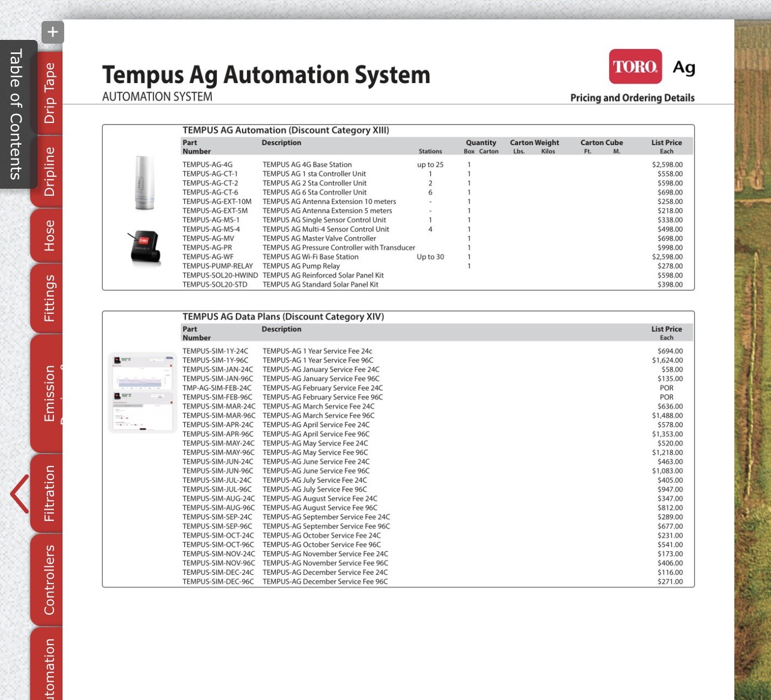Click the plus button above the tabs
Viewport: 771px width, 700px height.
click(x=52, y=32)
